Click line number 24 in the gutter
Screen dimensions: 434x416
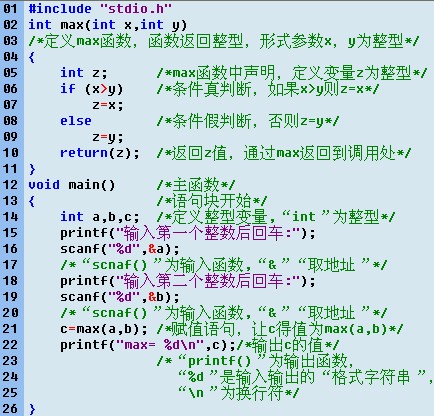pyautogui.click(x=10, y=377)
